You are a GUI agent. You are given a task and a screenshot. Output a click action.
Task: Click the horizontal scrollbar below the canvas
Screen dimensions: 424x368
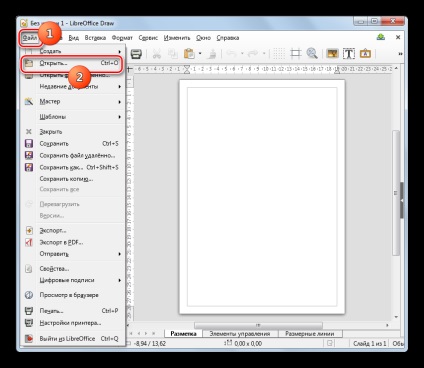pyautogui.click(x=258, y=325)
